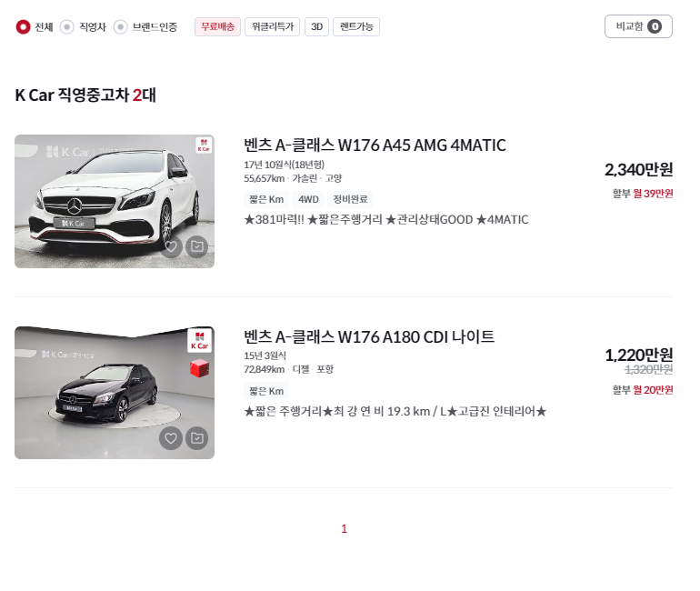Toggle the 3D filter tag
Viewport: 700px width, 591px height.
(x=317, y=26)
